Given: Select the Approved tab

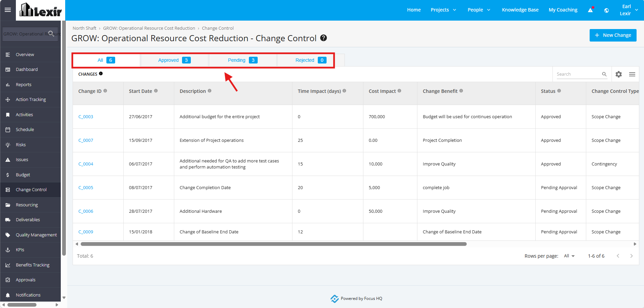Looking at the screenshot, I should coord(174,60).
